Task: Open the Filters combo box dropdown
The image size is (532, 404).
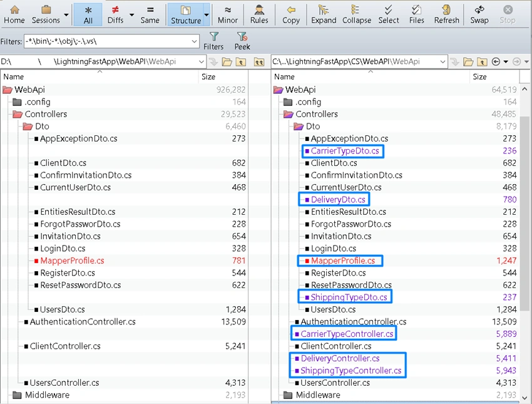Action: coord(194,41)
